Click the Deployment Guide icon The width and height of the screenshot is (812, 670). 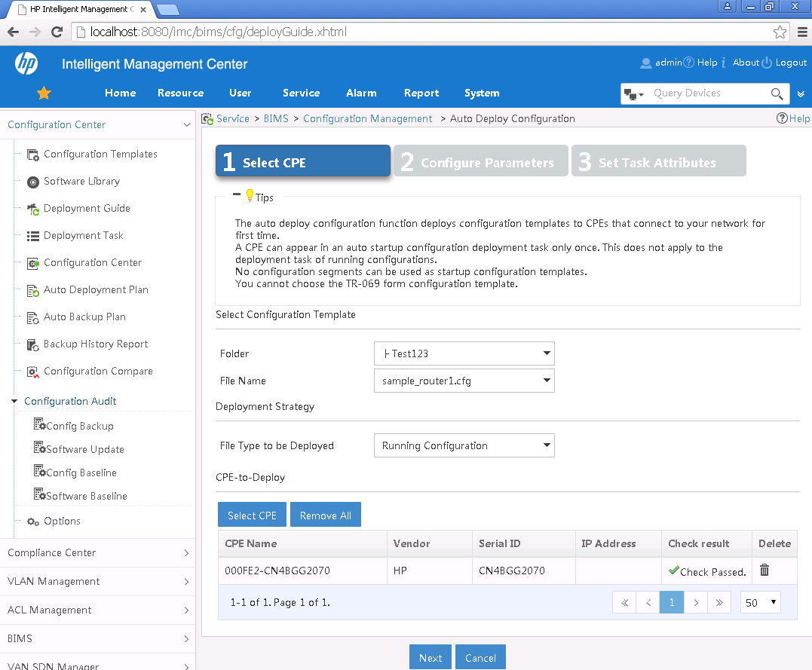point(33,209)
